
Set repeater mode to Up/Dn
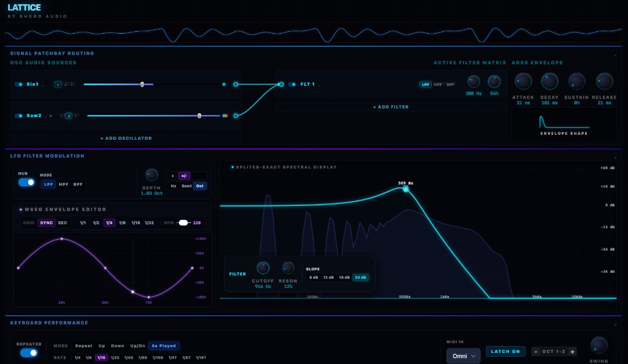click(137, 346)
